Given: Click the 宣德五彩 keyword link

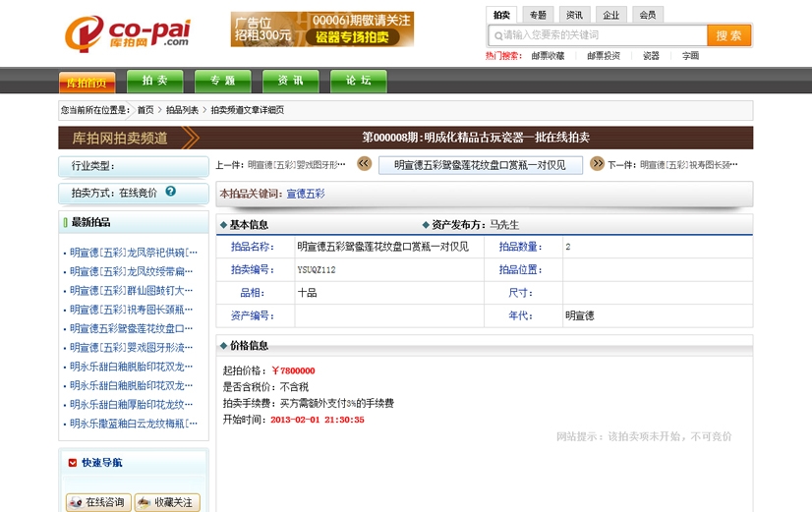Looking at the screenshot, I should [x=306, y=194].
